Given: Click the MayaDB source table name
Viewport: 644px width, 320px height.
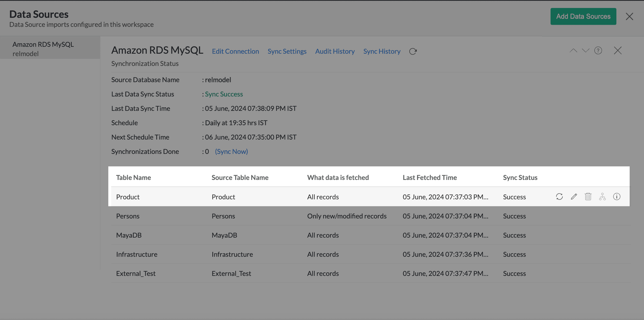Looking at the screenshot, I should 224,235.
